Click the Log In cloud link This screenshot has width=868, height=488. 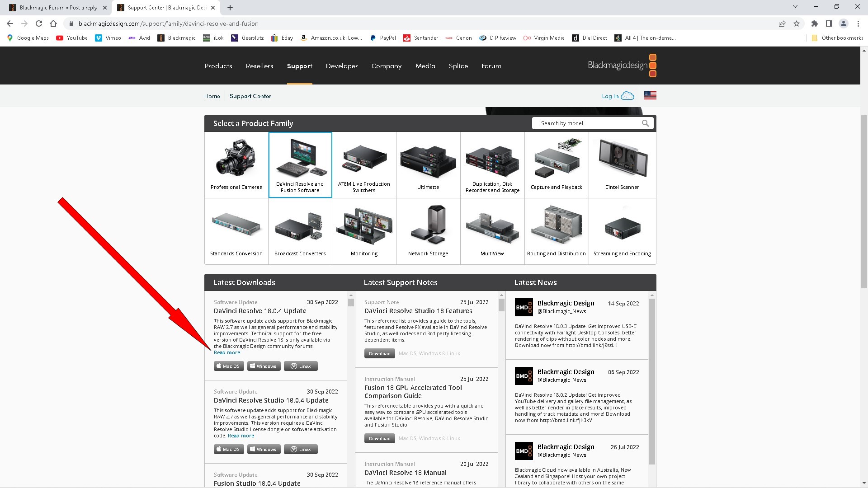tap(618, 96)
